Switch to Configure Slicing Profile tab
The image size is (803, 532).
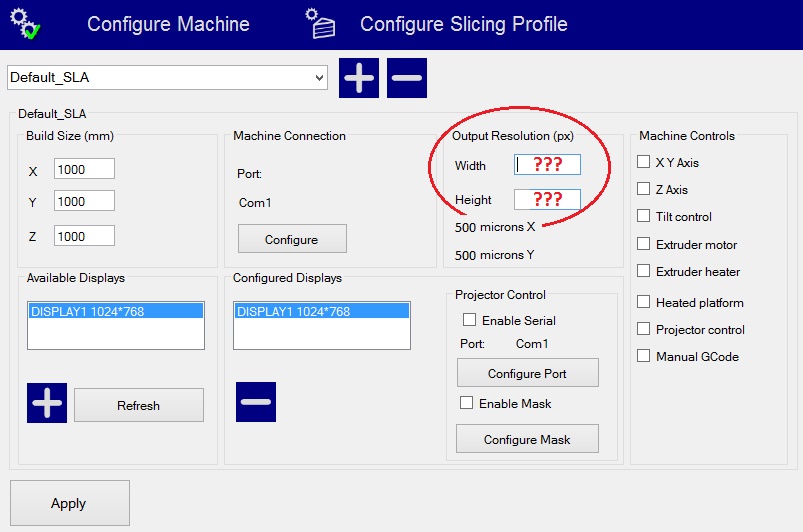[463, 24]
